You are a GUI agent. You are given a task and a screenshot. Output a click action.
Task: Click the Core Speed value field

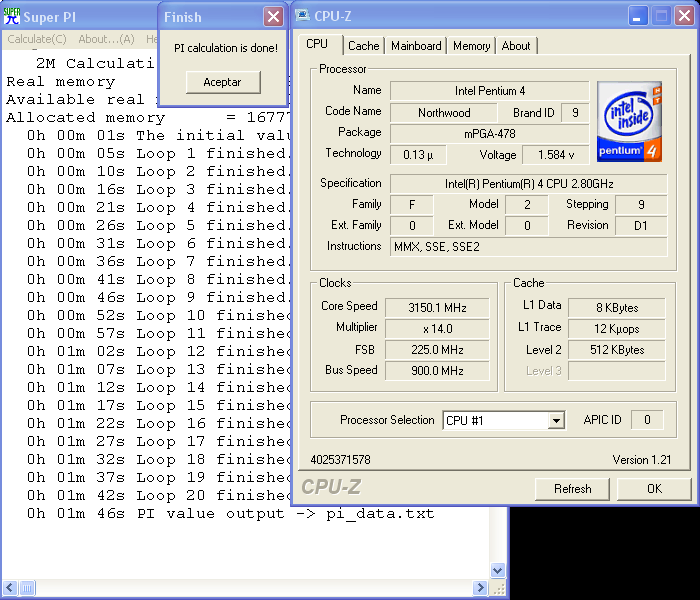(437, 307)
